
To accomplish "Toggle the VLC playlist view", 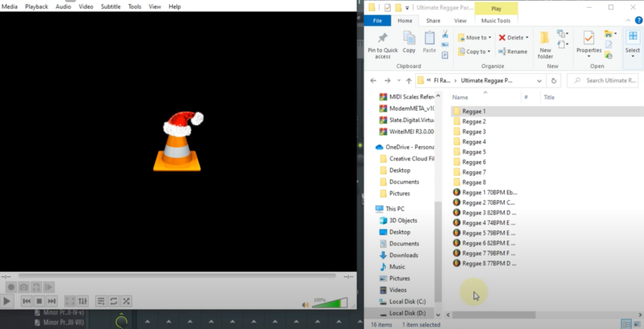I will coord(101,301).
